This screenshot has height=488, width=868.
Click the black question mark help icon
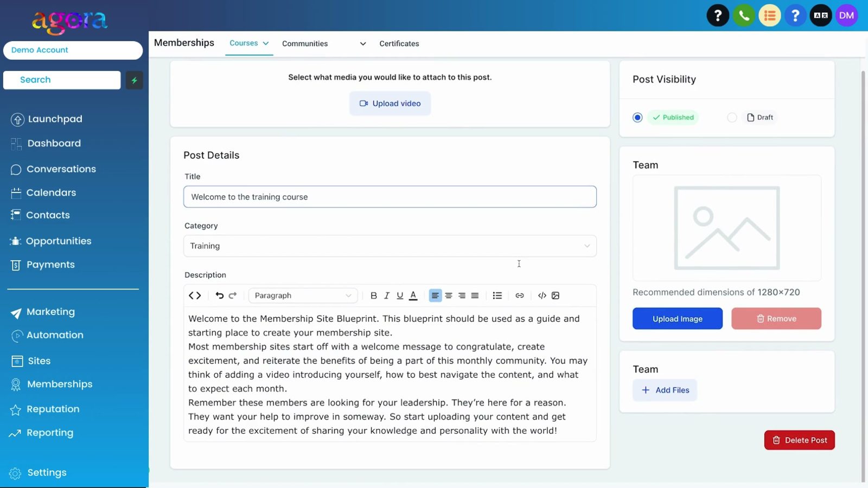coord(718,16)
